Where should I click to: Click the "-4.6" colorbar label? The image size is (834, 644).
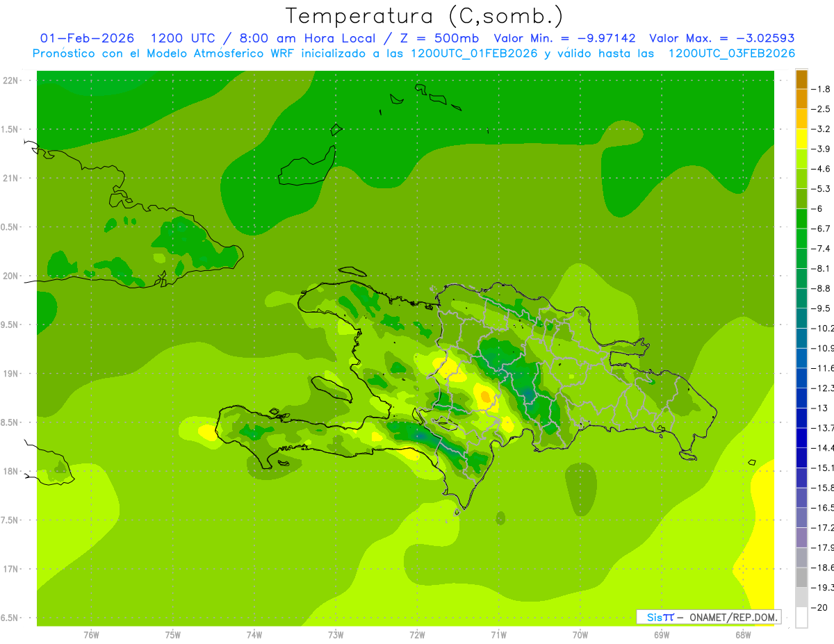point(821,169)
